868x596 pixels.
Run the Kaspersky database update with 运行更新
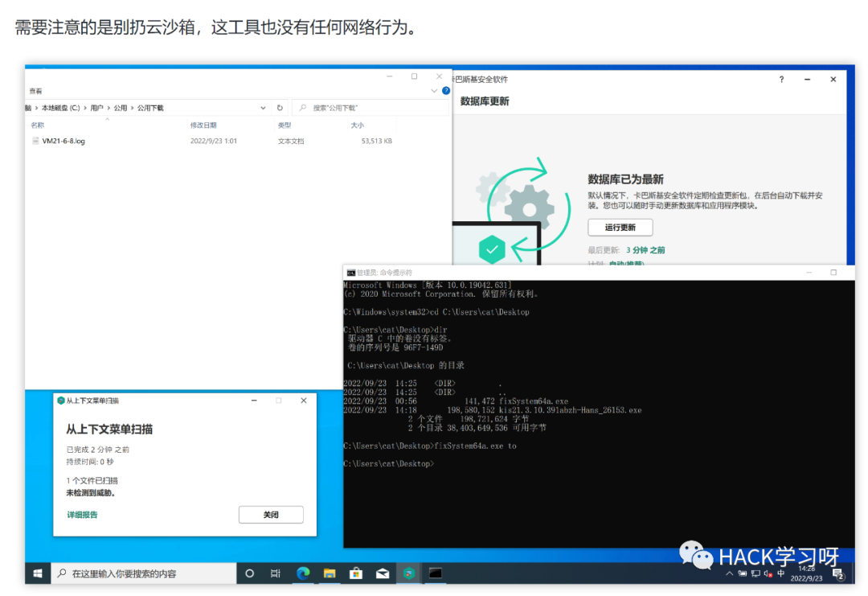(x=620, y=227)
